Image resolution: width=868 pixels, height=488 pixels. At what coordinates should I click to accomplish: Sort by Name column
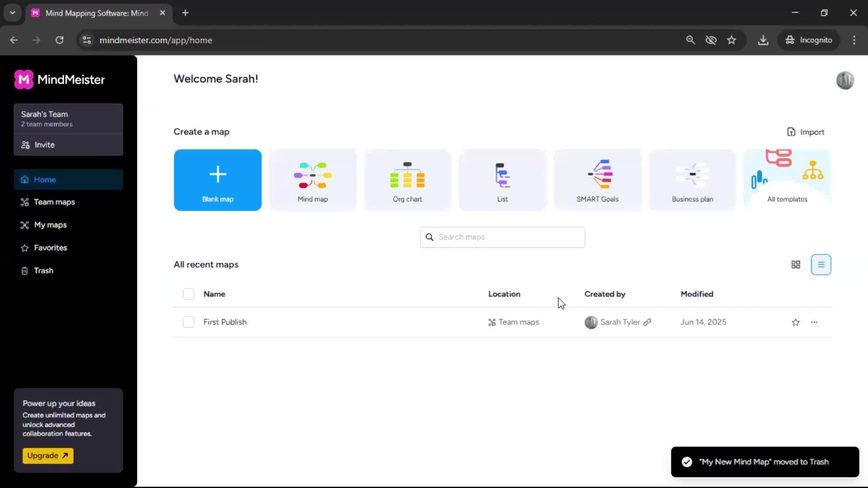(214, 294)
